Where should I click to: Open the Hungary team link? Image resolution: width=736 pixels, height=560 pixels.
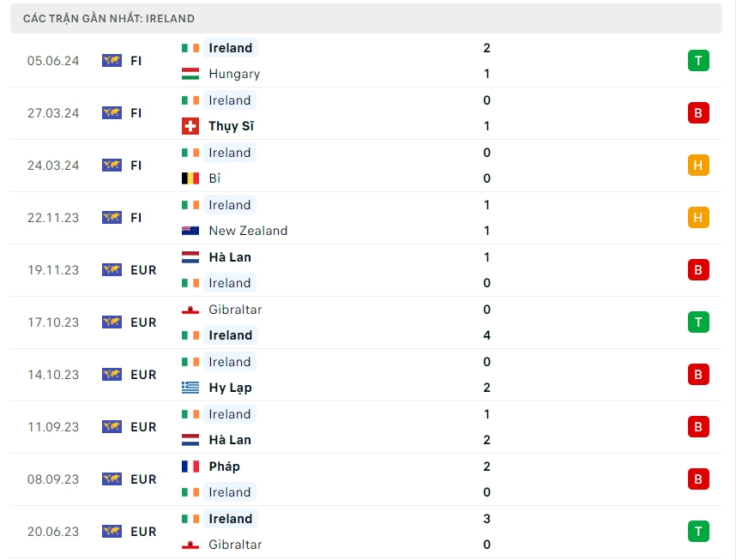point(234,74)
